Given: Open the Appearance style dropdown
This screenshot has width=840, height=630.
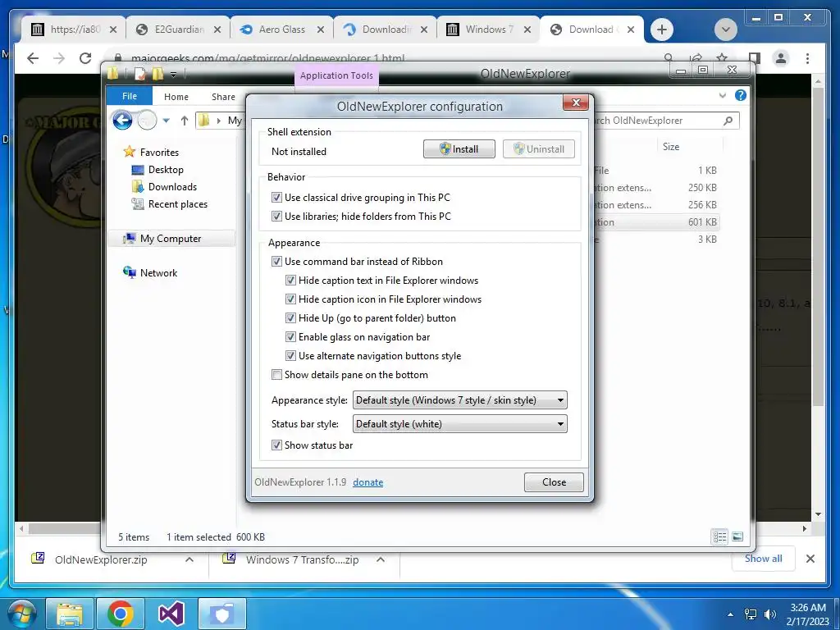Looking at the screenshot, I should (x=459, y=400).
